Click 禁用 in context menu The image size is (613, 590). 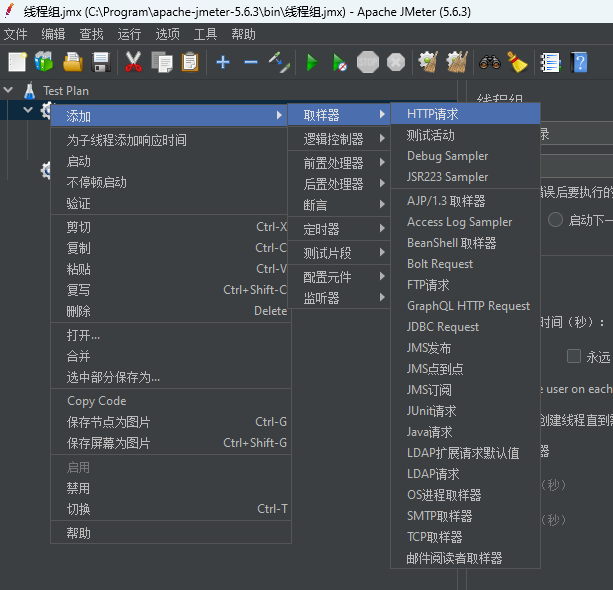point(171,488)
